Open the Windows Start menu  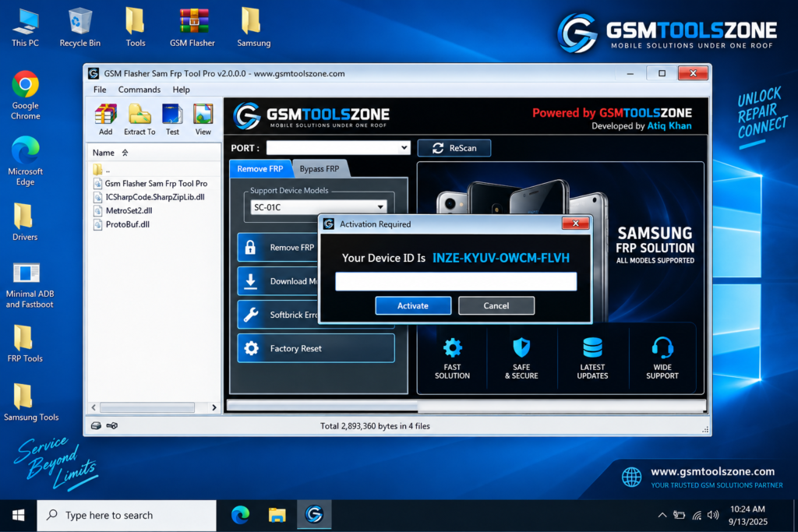coord(19,515)
